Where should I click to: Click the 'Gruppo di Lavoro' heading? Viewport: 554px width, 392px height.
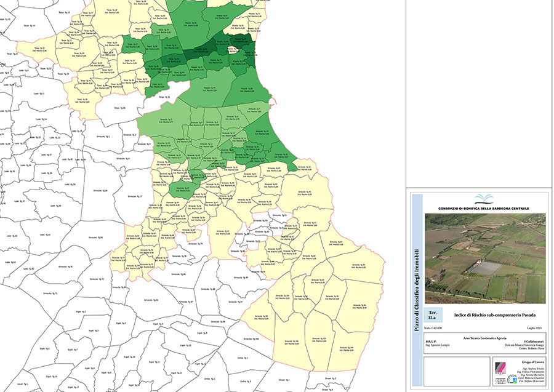point(533,362)
